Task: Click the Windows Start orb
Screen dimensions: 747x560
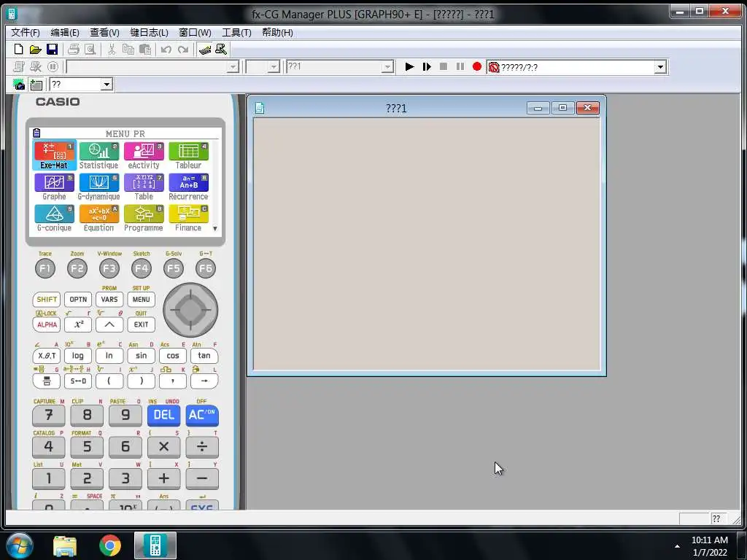Action: pos(20,545)
